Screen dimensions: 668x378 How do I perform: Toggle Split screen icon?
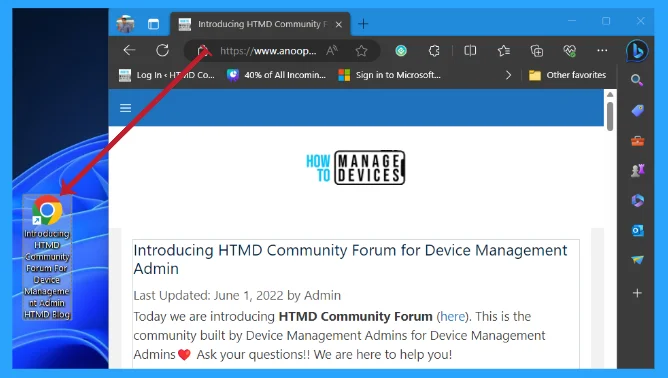point(470,51)
